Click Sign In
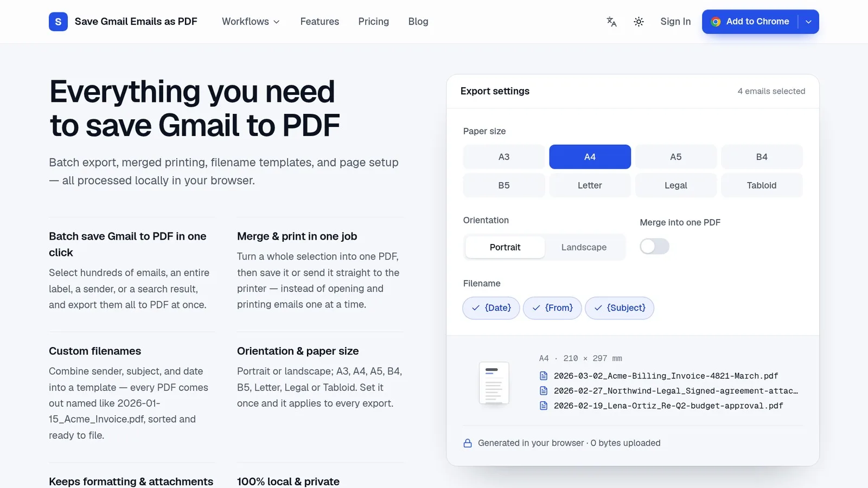 click(x=675, y=22)
